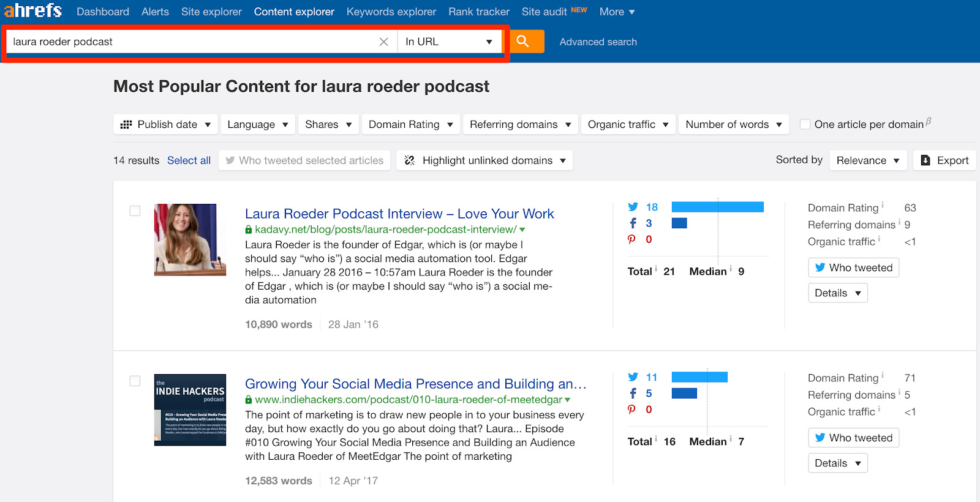The height and width of the screenshot is (502, 980).
Task: Open Site explorer
Action: 211,12
